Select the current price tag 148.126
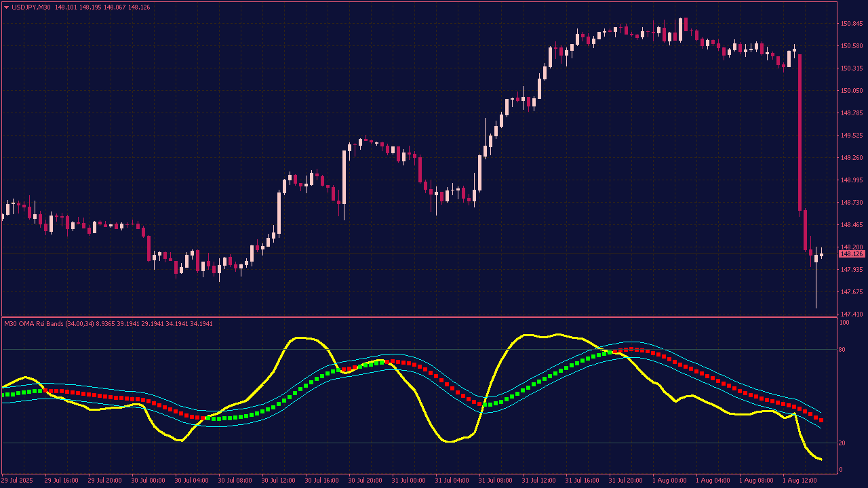 point(851,254)
